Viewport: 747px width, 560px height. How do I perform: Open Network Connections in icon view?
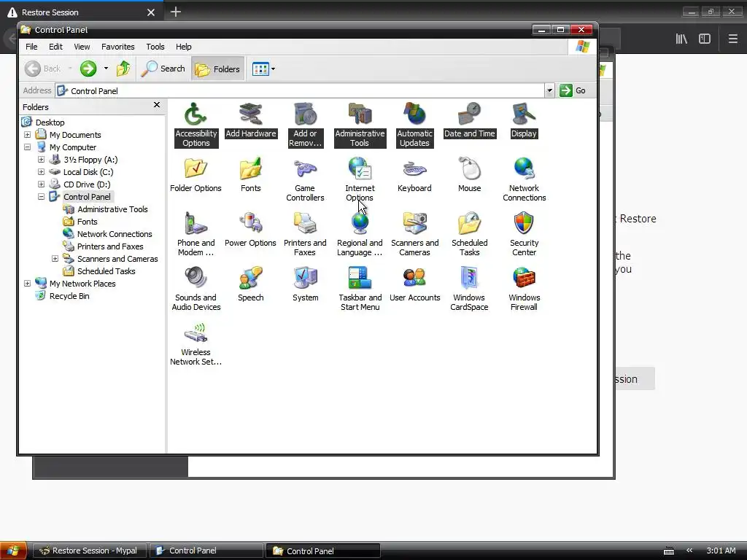coord(524,179)
